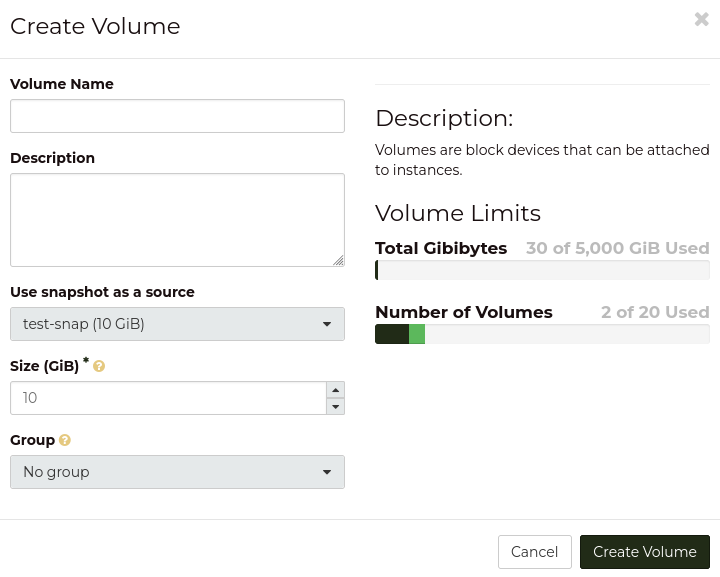Click the Size (GiB) field label
This screenshot has width=720, height=577.
pos(44,366)
